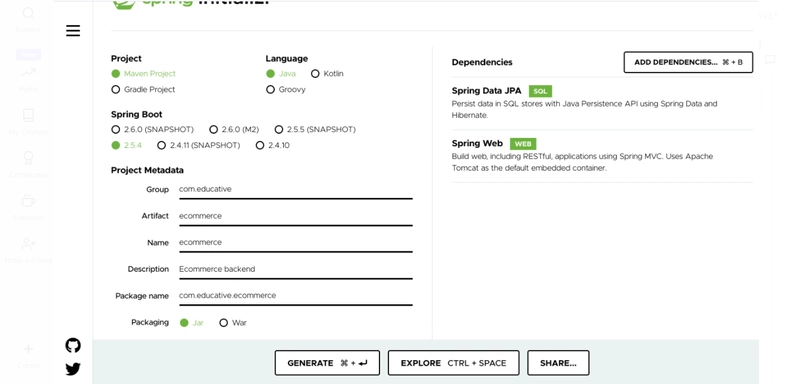
Task: Click the Dependencies heading
Action: (482, 62)
